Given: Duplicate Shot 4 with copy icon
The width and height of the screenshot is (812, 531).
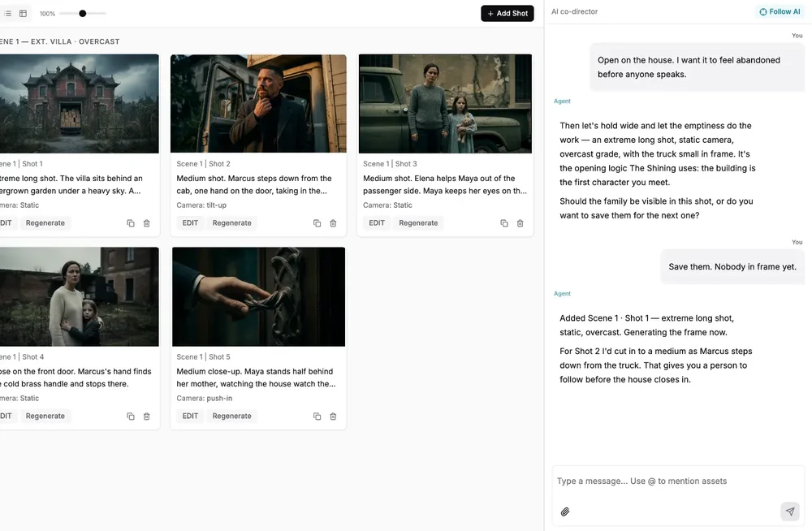Looking at the screenshot, I should [x=131, y=417].
